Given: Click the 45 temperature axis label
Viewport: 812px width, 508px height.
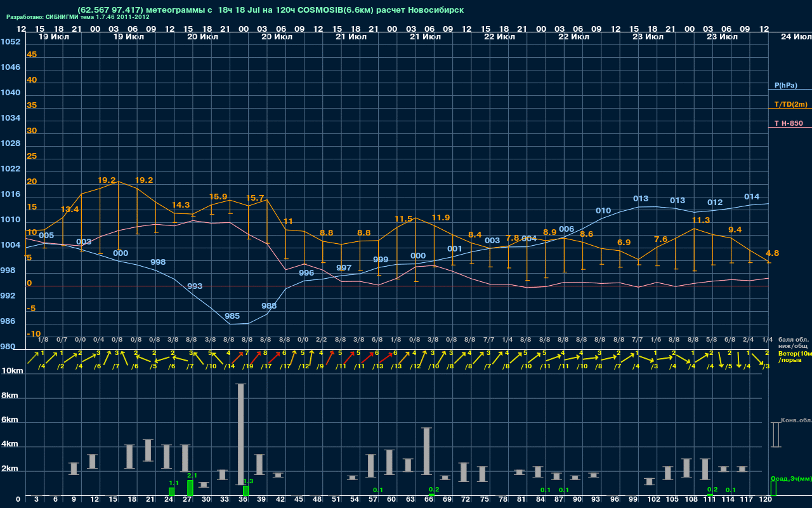Looking at the screenshot, I should coord(32,55).
